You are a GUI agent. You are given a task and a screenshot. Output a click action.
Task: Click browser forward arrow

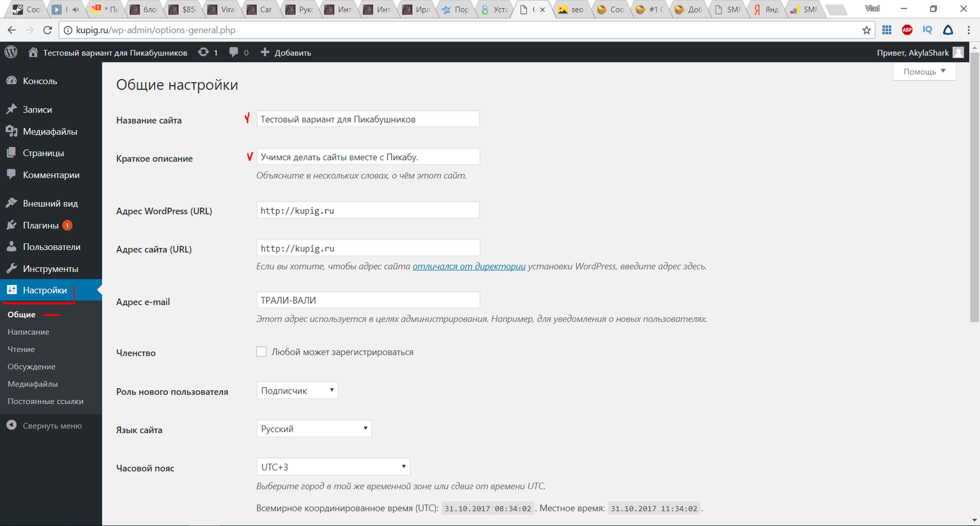29,30
